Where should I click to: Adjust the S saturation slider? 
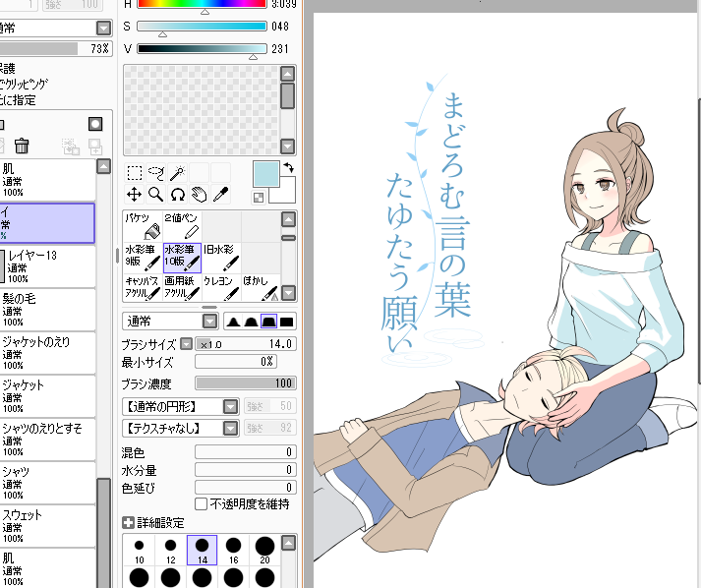202,26
